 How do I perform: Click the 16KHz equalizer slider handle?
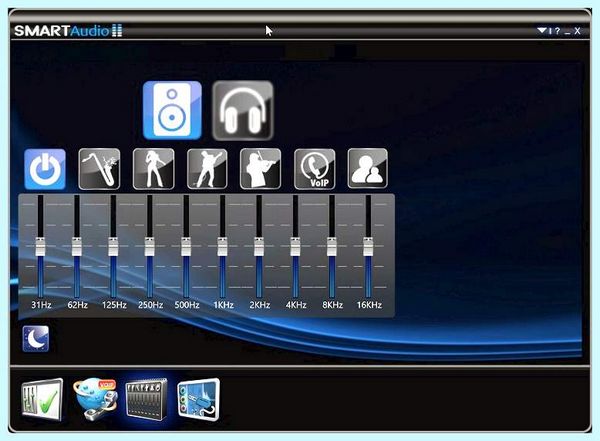[x=368, y=247]
